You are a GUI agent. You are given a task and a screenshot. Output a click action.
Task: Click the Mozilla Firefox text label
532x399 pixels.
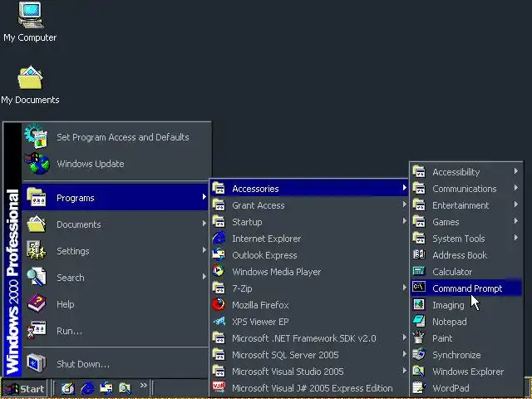tap(260, 305)
